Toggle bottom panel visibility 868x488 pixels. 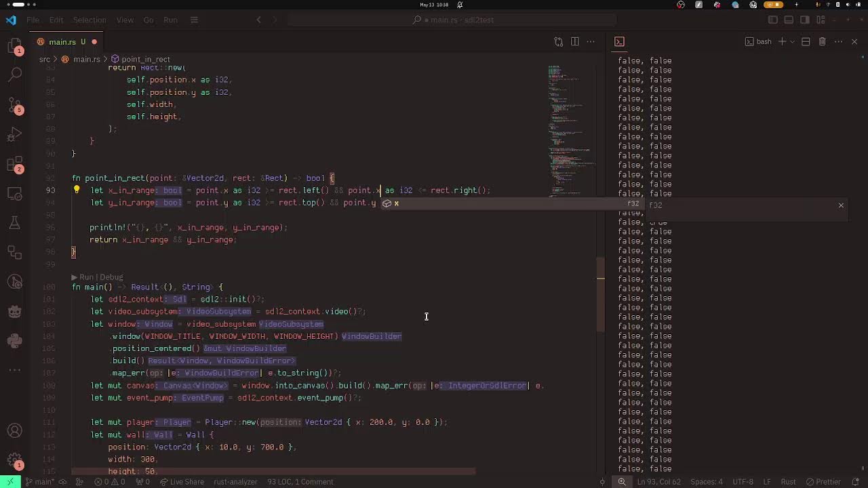coord(789,20)
